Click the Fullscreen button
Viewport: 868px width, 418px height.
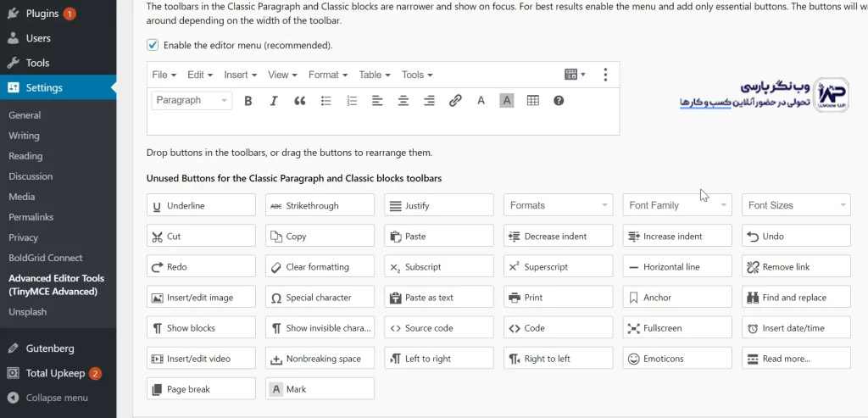pos(677,328)
